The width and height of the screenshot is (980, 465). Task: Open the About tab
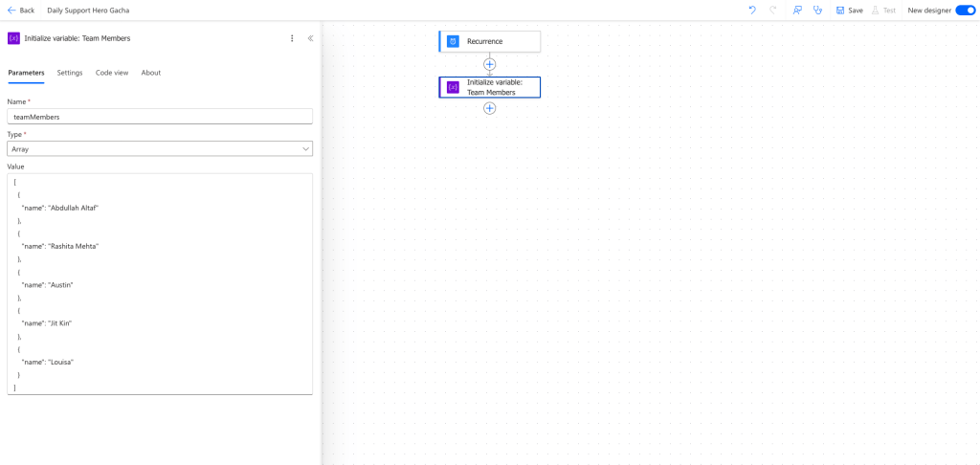tap(151, 73)
